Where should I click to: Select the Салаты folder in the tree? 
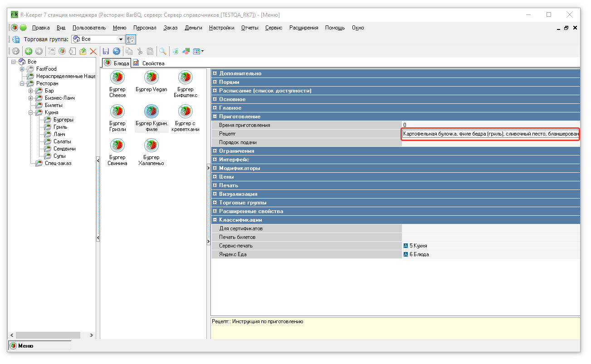click(x=62, y=141)
